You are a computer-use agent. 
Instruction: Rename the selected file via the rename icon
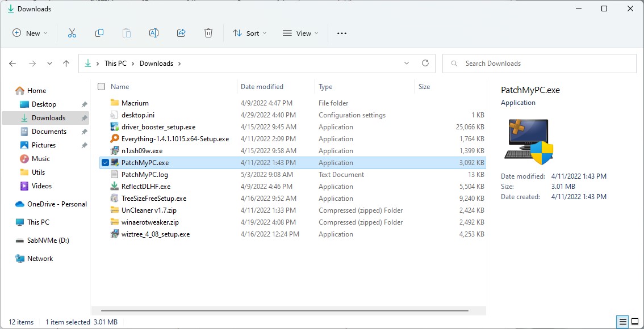click(153, 33)
